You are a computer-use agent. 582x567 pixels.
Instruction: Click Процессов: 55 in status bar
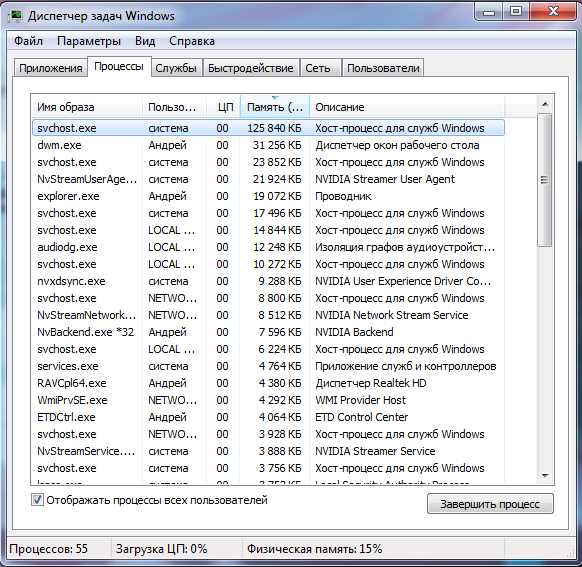pos(49,549)
